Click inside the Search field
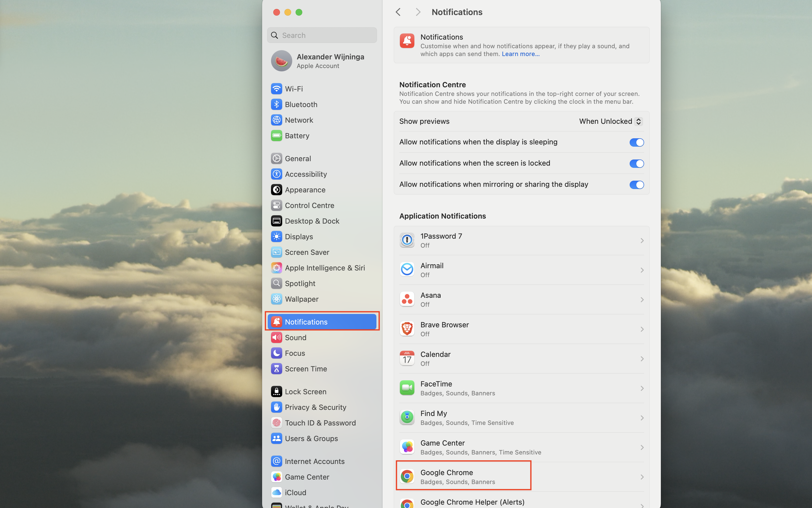Screen dimensions: 812x508 pos(321,35)
